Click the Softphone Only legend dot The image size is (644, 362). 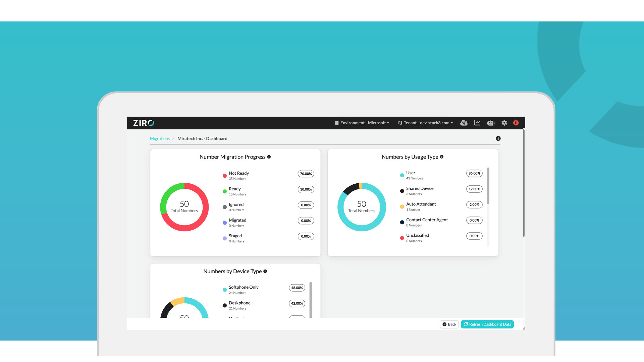pyautogui.click(x=225, y=290)
